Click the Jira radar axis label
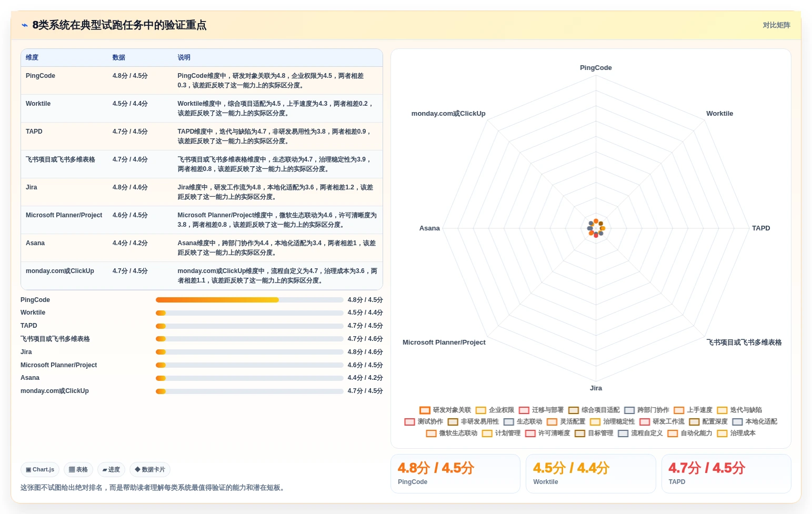The image size is (812, 514). point(596,388)
